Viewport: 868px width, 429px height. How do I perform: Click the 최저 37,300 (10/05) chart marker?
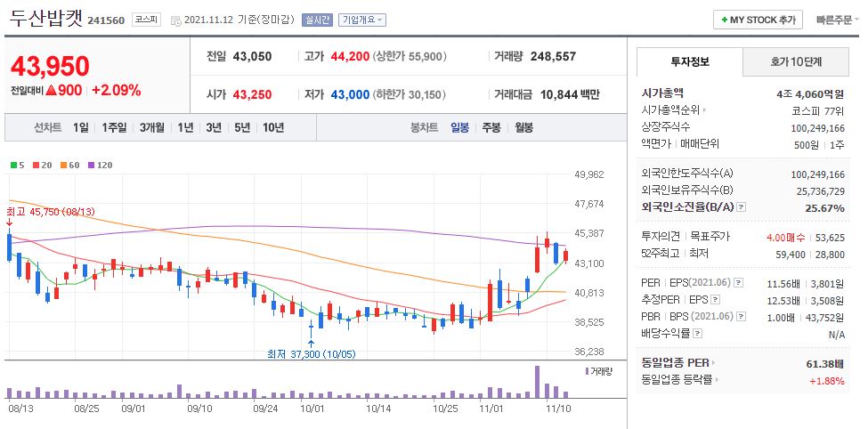pyautogui.click(x=311, y=353)
